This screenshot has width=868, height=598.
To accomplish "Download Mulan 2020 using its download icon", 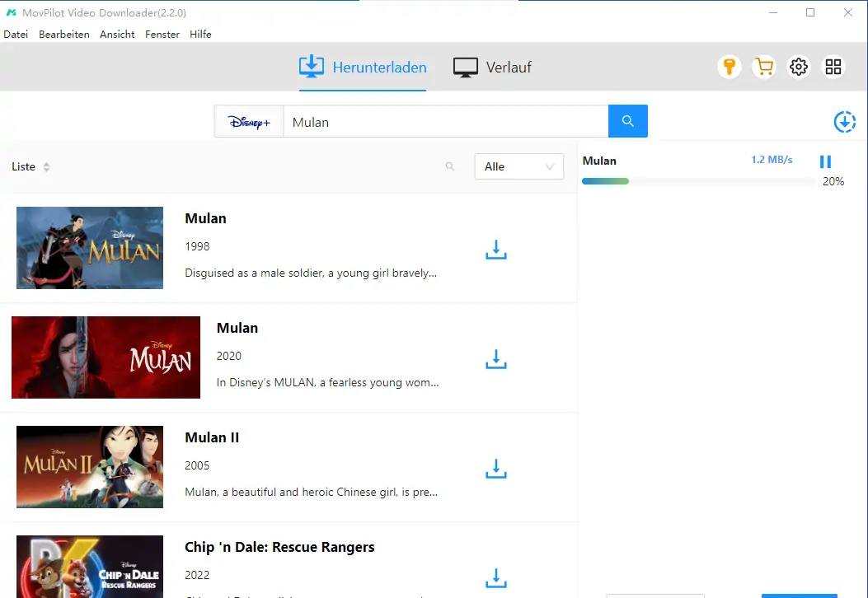I will tap(496, 359).
